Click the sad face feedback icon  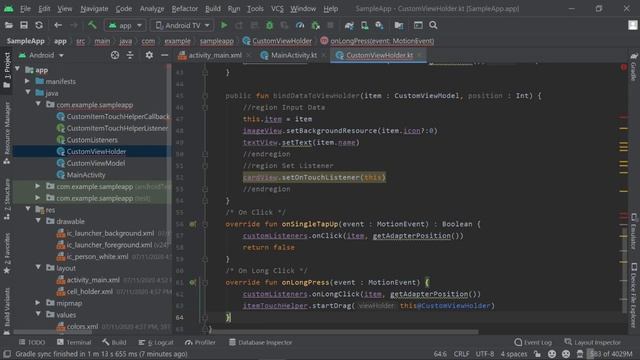[566, 354]
